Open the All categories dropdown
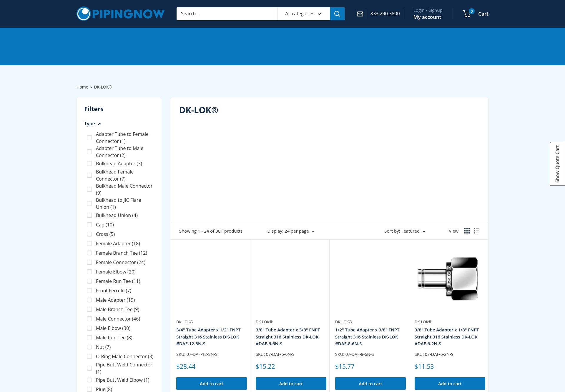The width and height of the screenshot is (565, 392). (x=303, y=14)
